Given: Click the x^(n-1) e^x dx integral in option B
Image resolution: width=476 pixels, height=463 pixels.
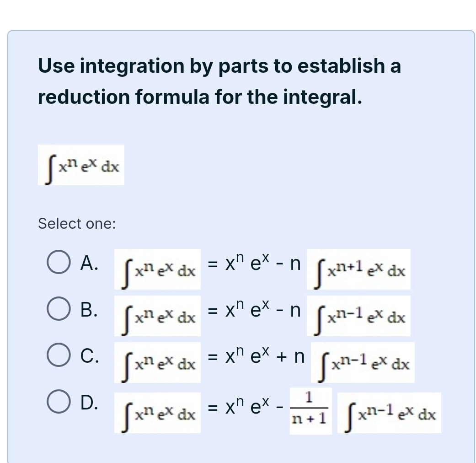Looking at the screenshot, I should click(x=359, y=316).
